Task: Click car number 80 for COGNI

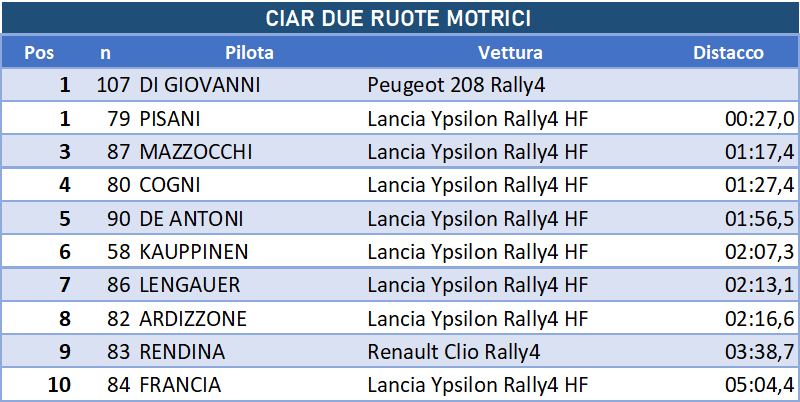Action: click(119, 185)
